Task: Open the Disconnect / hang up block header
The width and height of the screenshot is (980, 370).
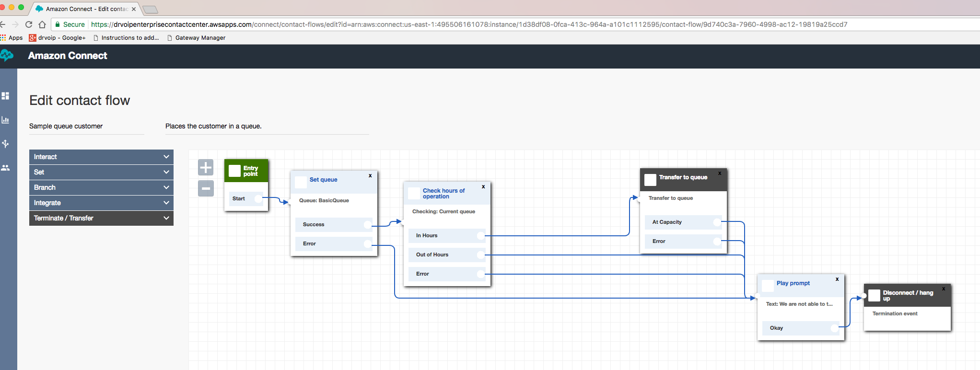Action: click(x=908, y=296)
